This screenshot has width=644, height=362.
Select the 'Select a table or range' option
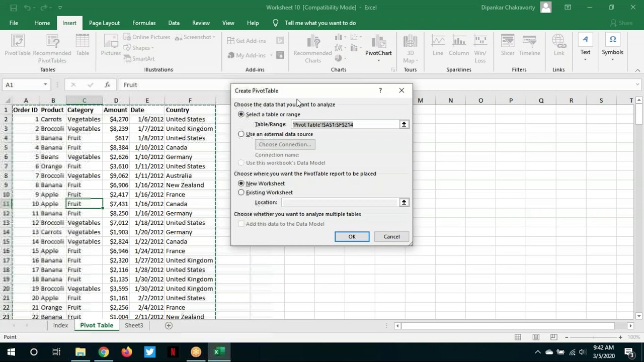241,114
